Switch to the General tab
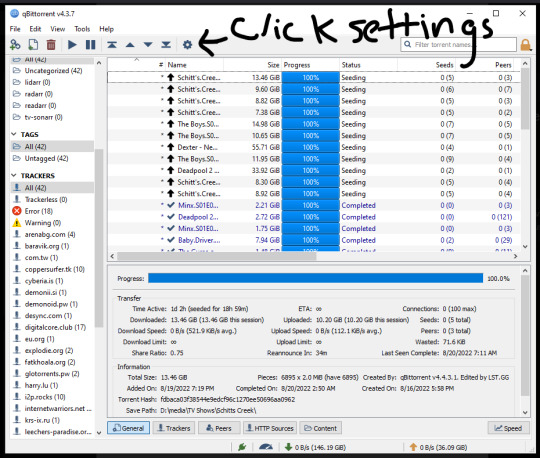Viewport: 540px width, 458px height. (x=128, y=428)
